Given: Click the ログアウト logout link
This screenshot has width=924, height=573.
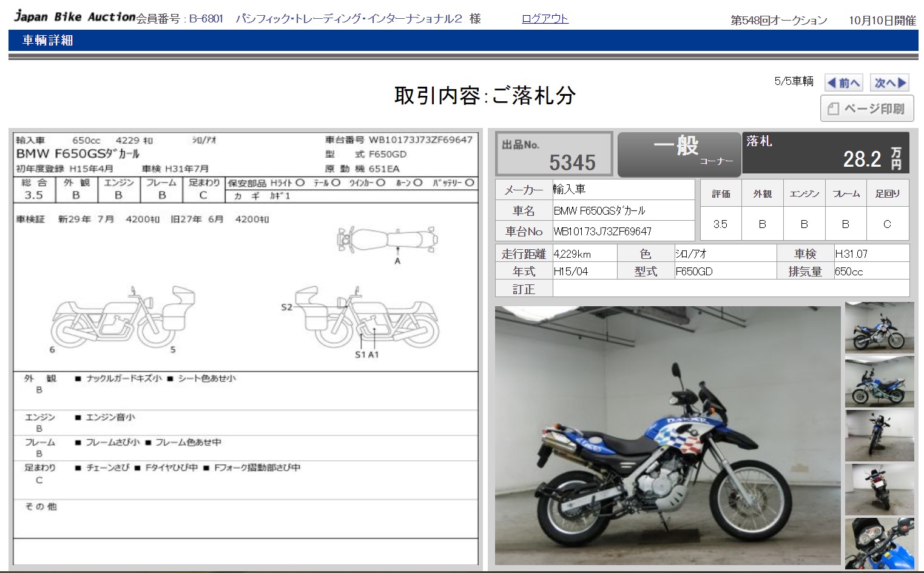Looking at the screenshot, I should (545, 19).
